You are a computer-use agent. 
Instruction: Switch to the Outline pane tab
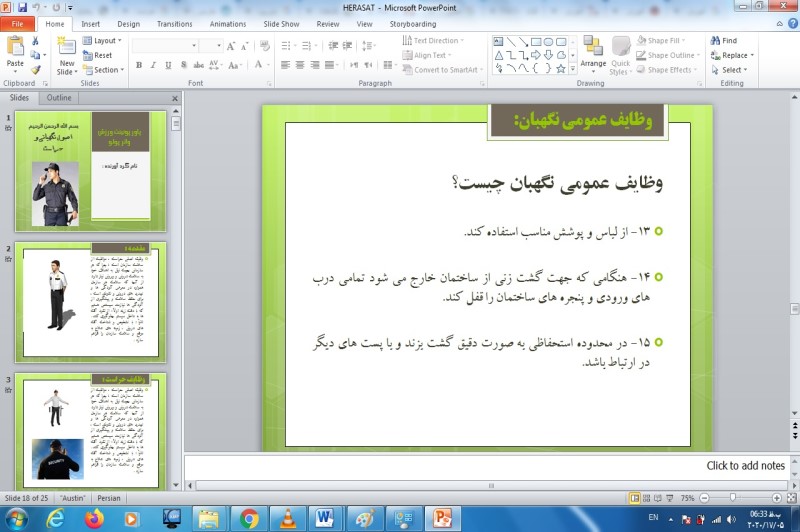[x=59, y=98]
